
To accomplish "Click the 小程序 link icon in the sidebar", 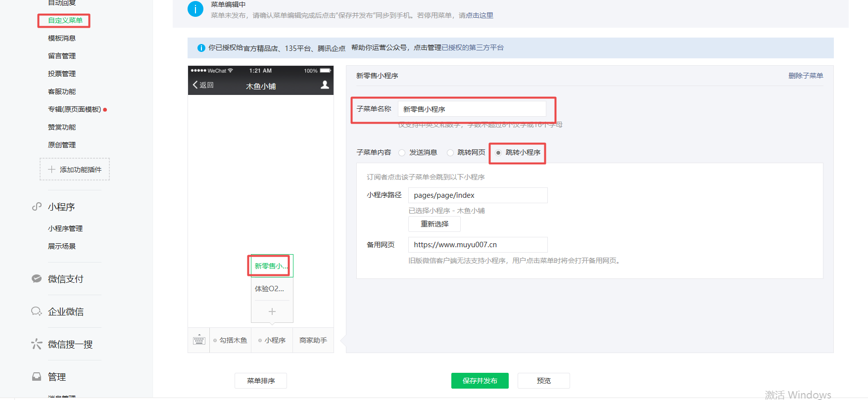I will click(37, 207).
